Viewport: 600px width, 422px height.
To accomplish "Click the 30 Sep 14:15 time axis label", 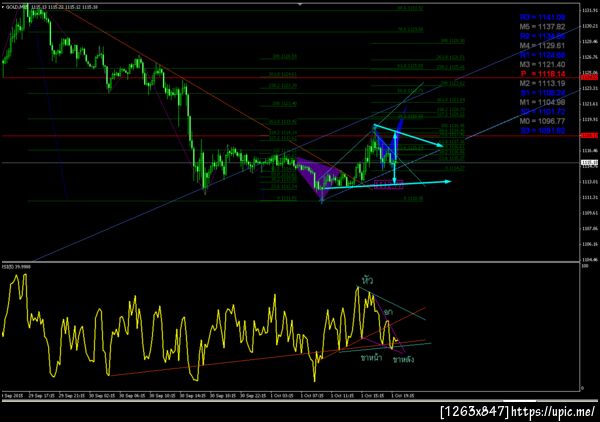I will point(192,396).
